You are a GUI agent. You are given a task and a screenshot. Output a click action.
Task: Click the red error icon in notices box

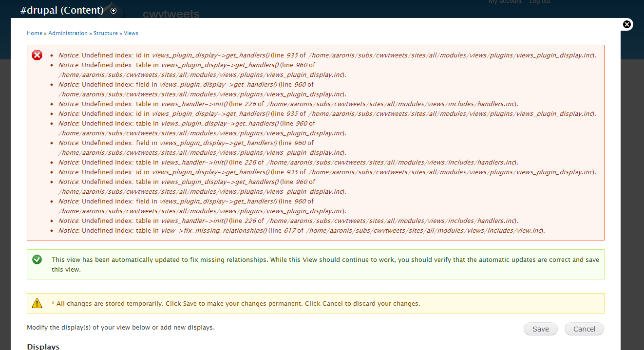coord(37,55)
